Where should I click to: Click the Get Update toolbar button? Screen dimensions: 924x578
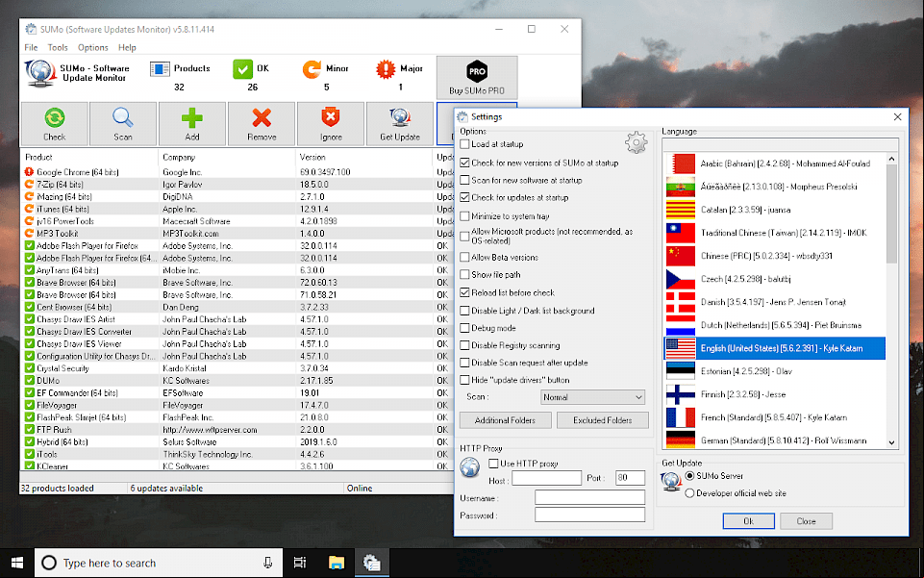[400, 124]
